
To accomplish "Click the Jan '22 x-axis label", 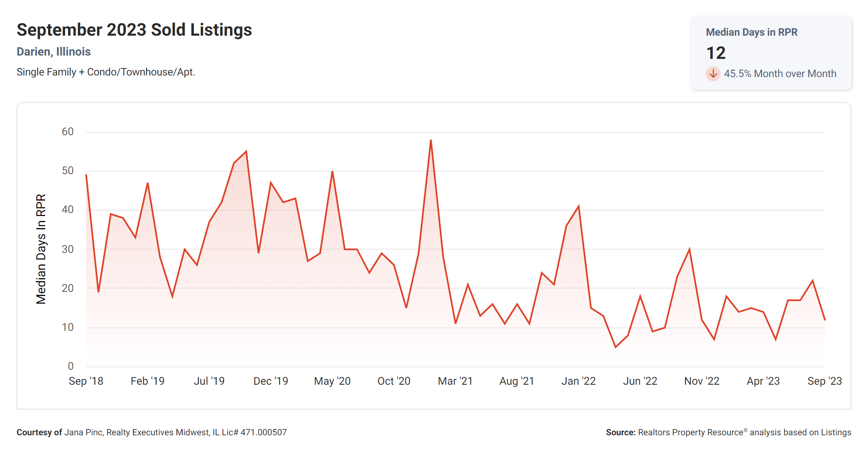I will click(578, 381).
